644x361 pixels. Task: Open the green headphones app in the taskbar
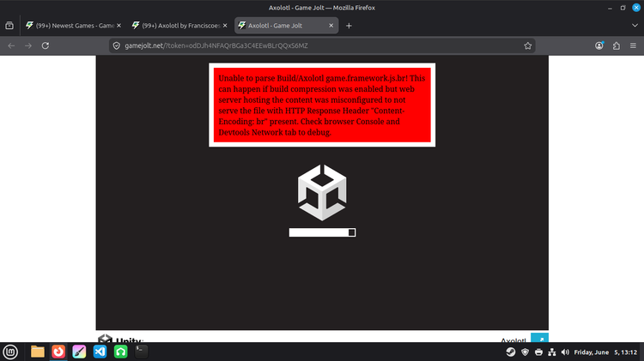[x=121, y=352]
